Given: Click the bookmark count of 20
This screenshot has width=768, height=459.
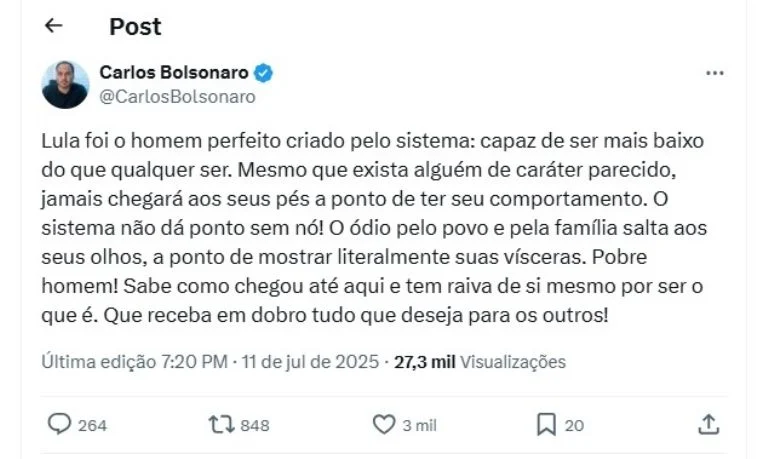Looking at the screenshot, I should pos(574,426).
